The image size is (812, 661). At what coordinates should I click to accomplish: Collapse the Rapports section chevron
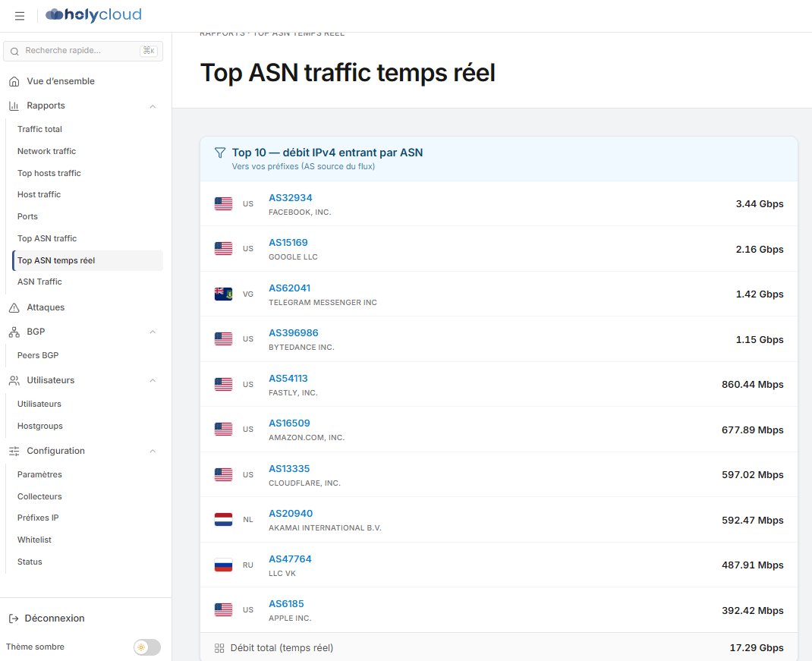coord(153,106)
